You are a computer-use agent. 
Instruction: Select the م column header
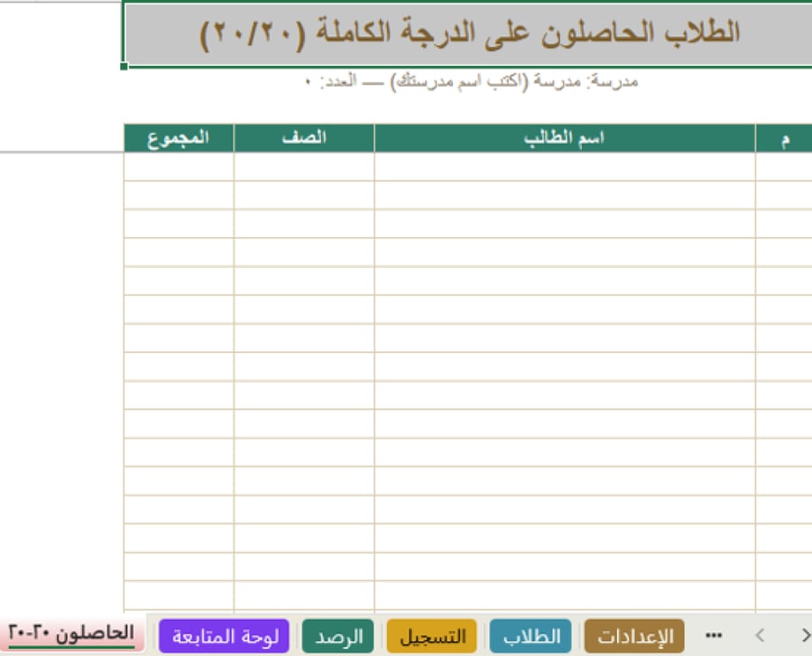[784, 138]
